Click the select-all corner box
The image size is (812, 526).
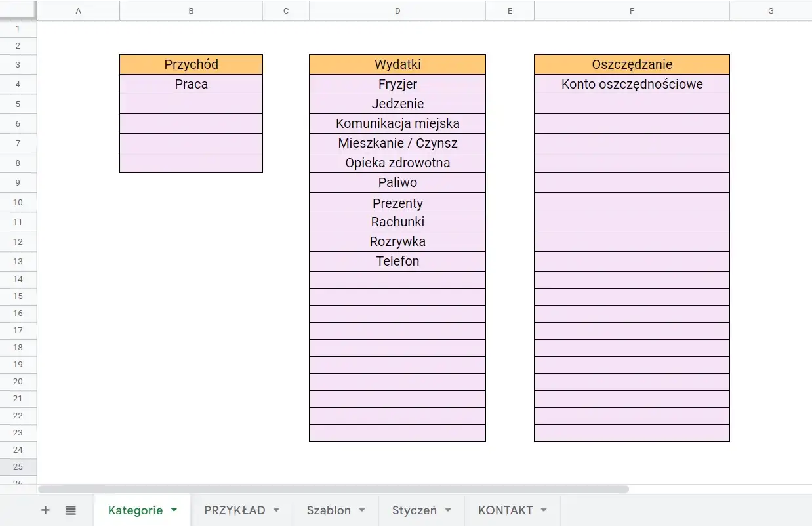click(18, 11)
